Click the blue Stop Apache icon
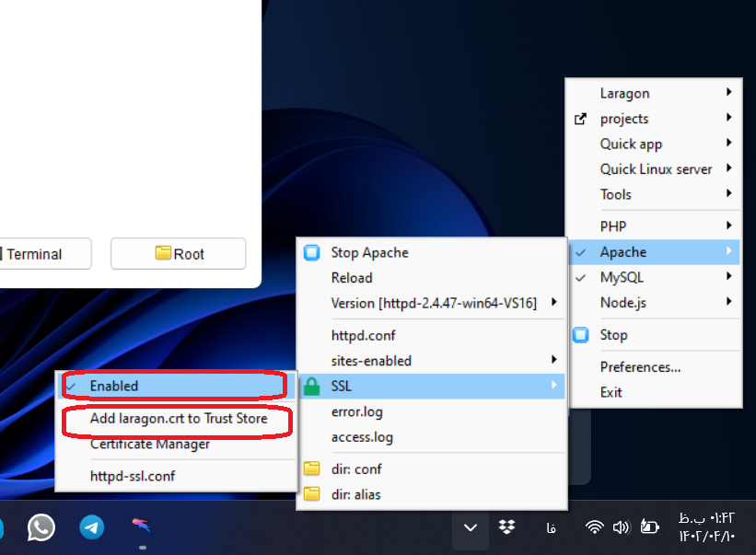 coord(311,252)
